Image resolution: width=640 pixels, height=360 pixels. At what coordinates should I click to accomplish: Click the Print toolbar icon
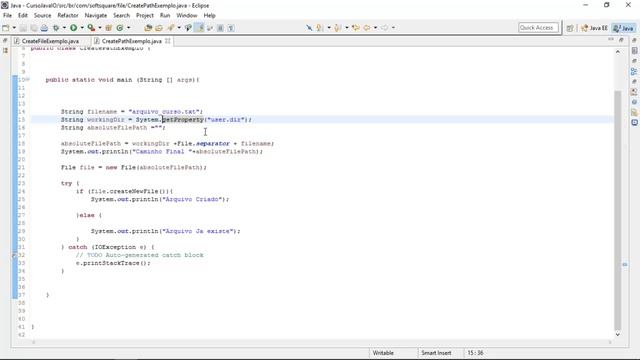44,28
